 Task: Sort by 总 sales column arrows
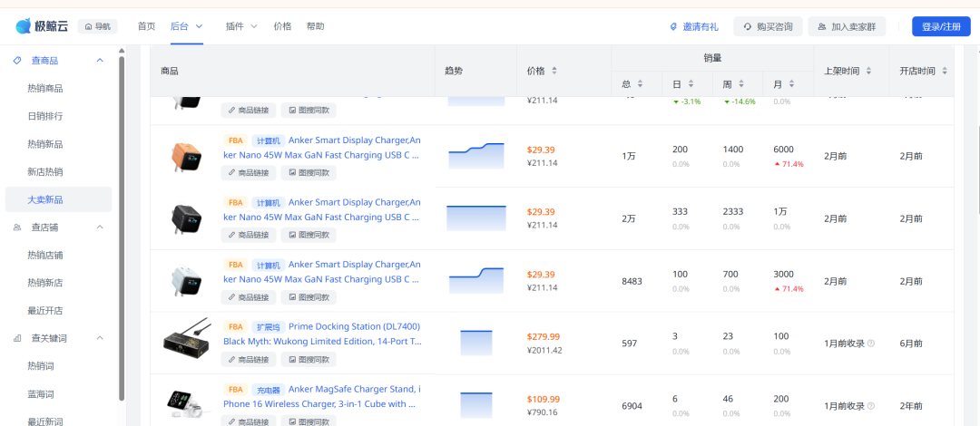(640, 83)
